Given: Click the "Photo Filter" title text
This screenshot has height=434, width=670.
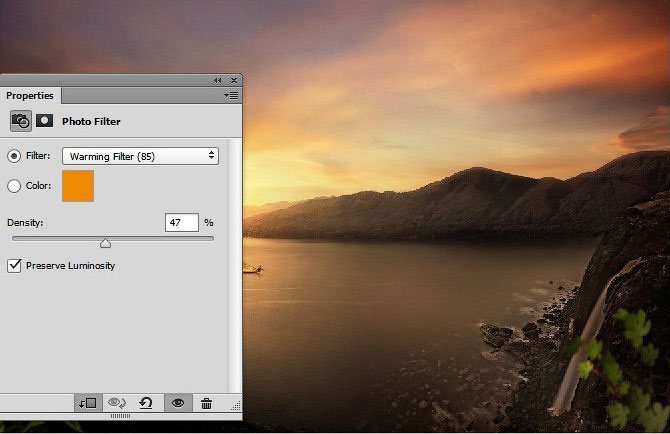Looking at the screenshot, I should 91,121.
